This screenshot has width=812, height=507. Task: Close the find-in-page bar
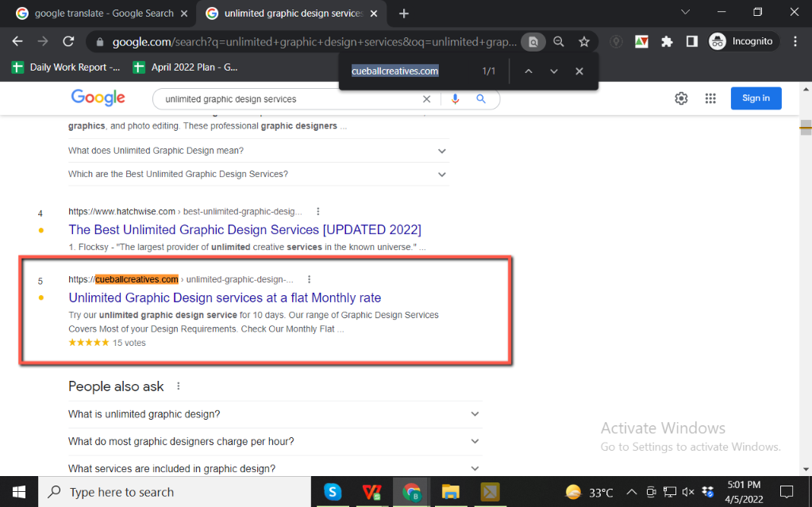coord(579,71)
